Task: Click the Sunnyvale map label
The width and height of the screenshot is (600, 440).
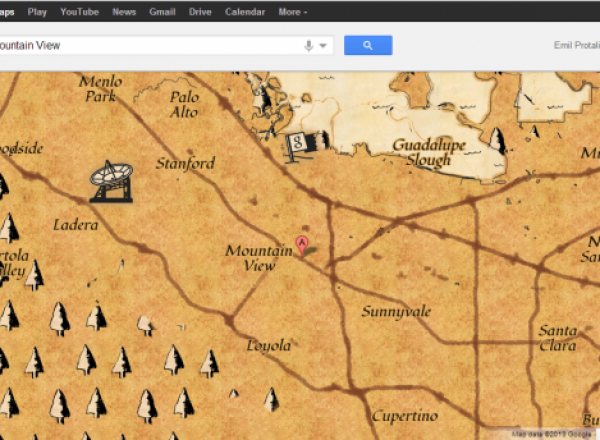Action: tap(396, 312)
